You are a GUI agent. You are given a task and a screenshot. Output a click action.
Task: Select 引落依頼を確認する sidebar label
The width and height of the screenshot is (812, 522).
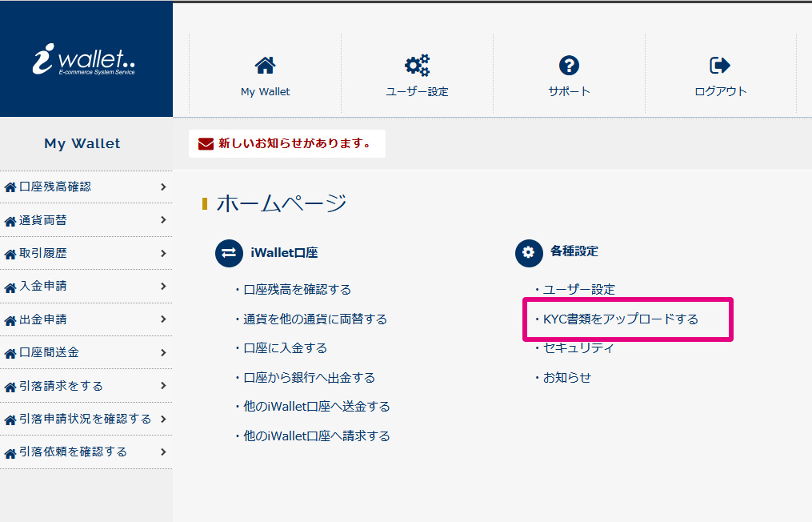[x=73, y=452]
